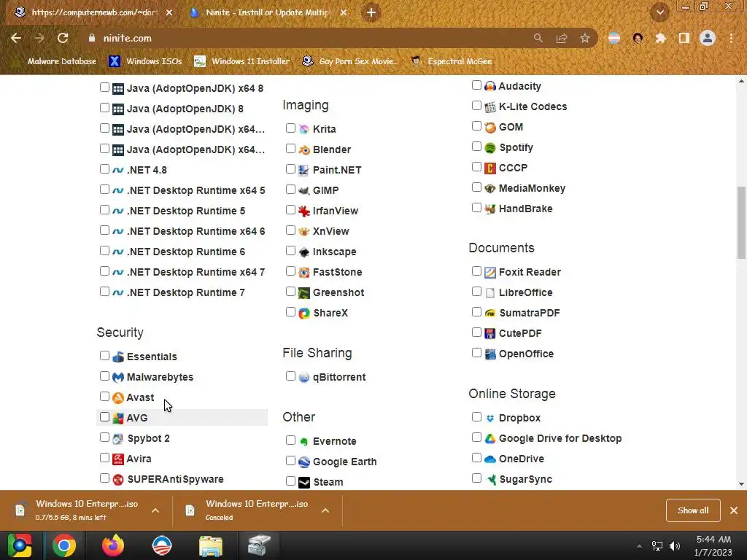The image size is (747, 560).
Task: Enable the Google Drive for Desktop checkbox
Action: coord(476,437)
